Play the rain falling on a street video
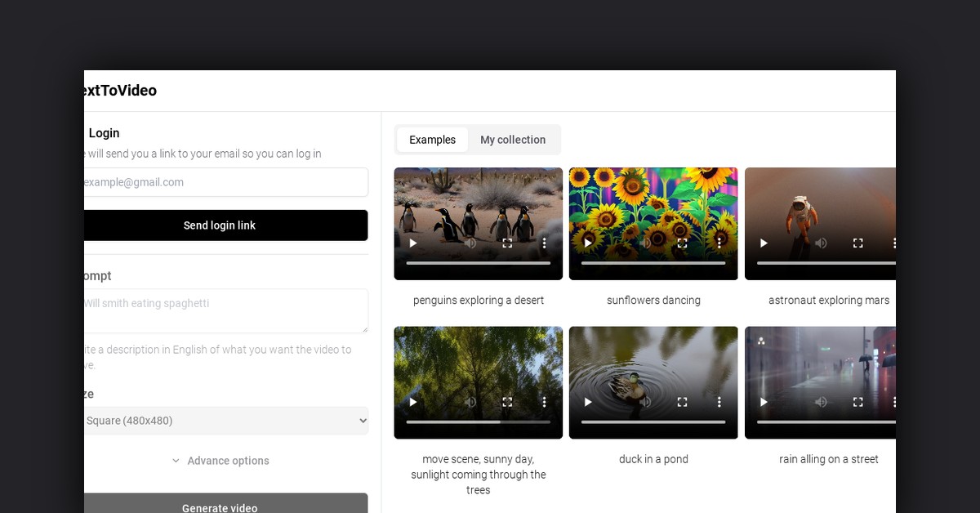Screen dimensions: 980x513 coord(764,402)
